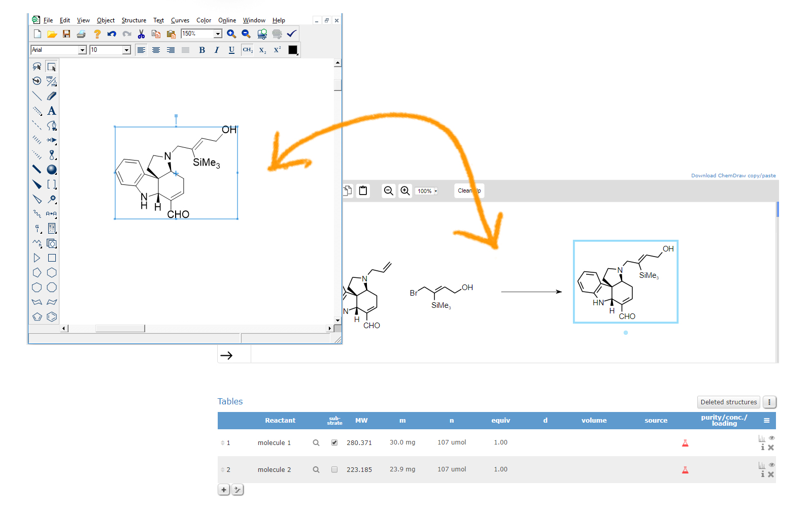The width and height of the screenshot is (812, 508).
Task: Select the brackets tool
Action: pos(52,184)
